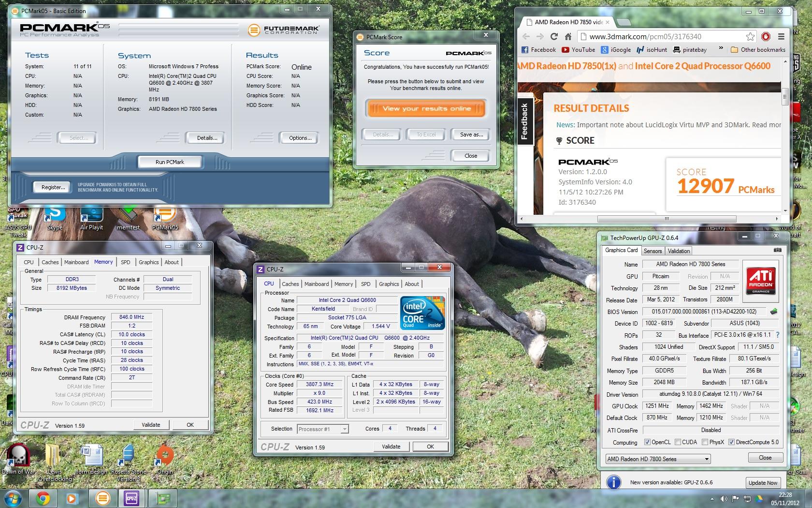
Task: Open the Skype desktop shortcut
Action: tap(55, 217)
